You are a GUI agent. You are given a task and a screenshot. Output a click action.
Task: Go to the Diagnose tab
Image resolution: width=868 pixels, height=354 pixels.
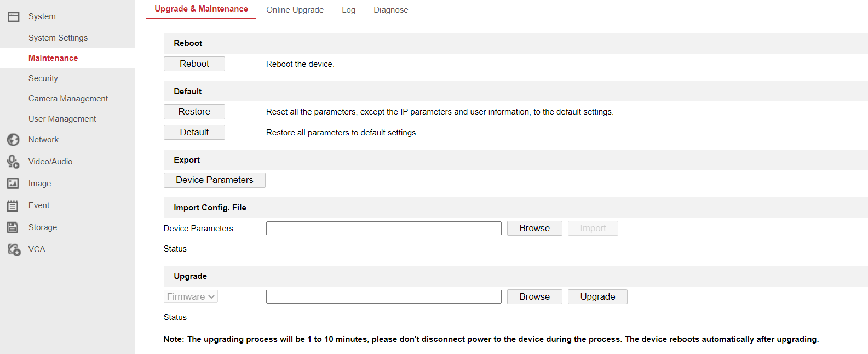coord(390,10)
